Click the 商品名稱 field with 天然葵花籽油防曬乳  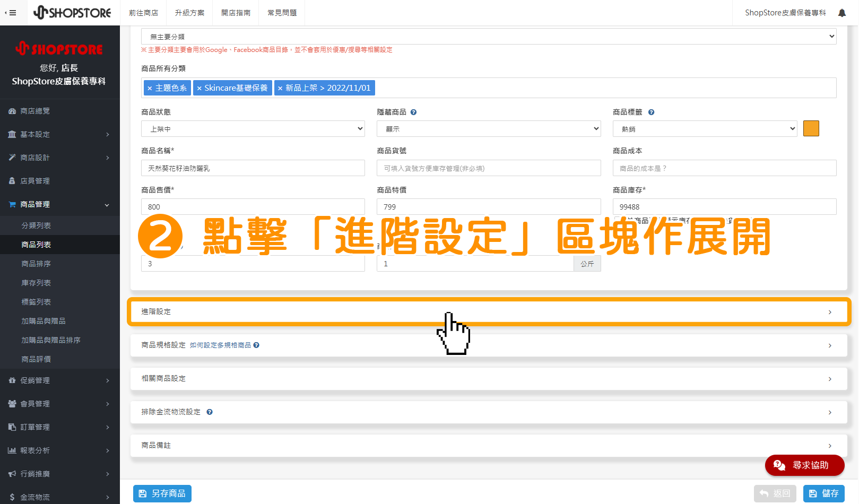(x=253, y=168)
